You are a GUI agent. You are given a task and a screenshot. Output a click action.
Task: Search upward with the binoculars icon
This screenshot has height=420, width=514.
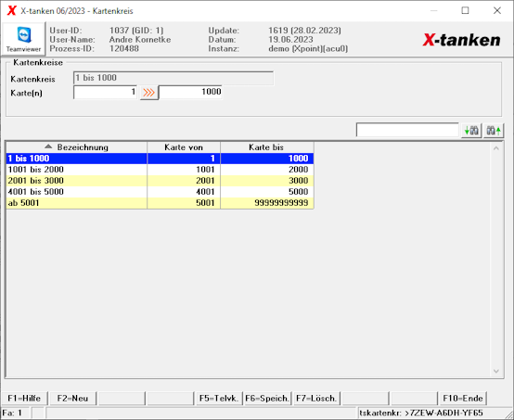494,131
